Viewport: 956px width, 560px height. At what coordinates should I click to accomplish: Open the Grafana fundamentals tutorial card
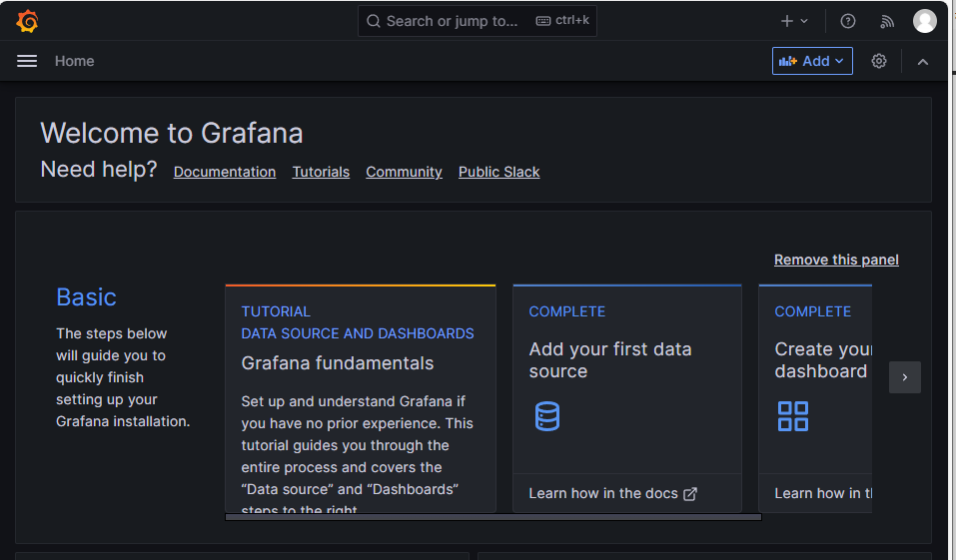[x=361, y=398]
